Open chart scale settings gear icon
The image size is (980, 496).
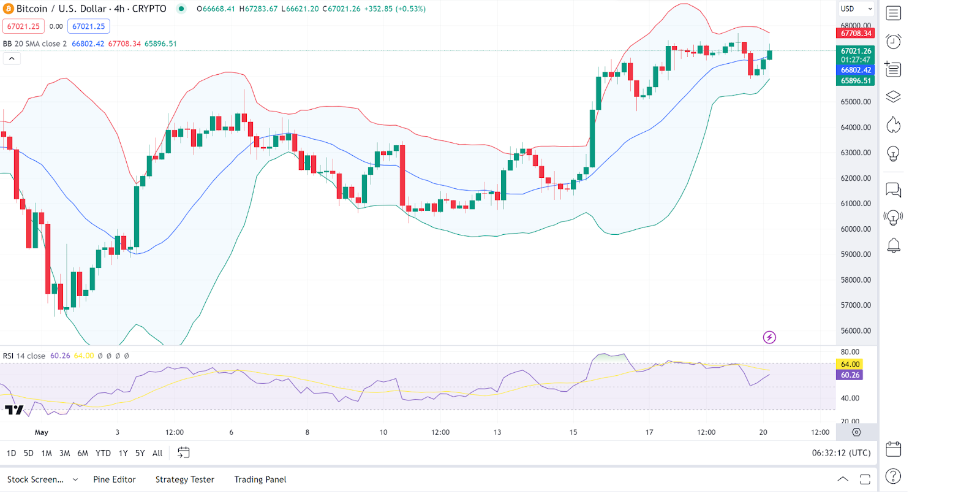click(856, 432)
